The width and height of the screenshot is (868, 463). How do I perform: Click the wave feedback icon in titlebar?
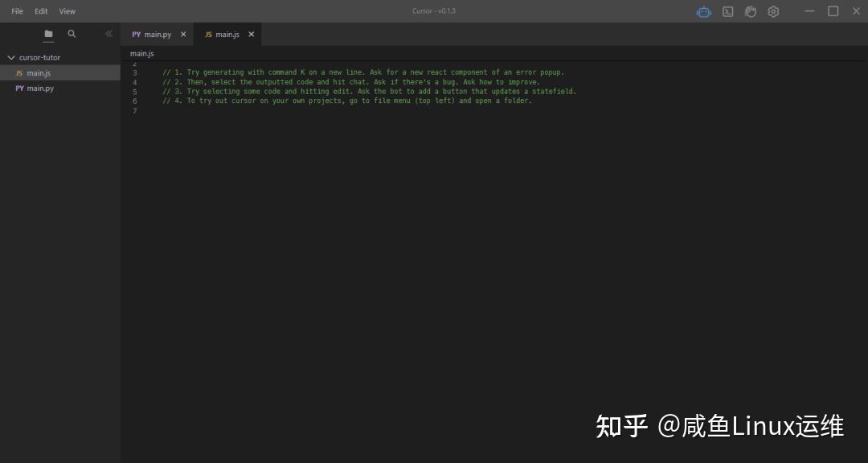click(750, 11)
